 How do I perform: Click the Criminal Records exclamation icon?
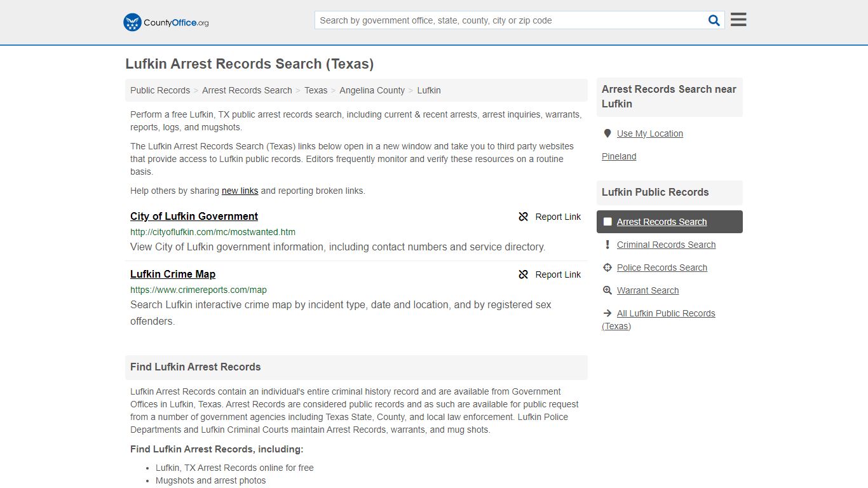click(607, 245)
